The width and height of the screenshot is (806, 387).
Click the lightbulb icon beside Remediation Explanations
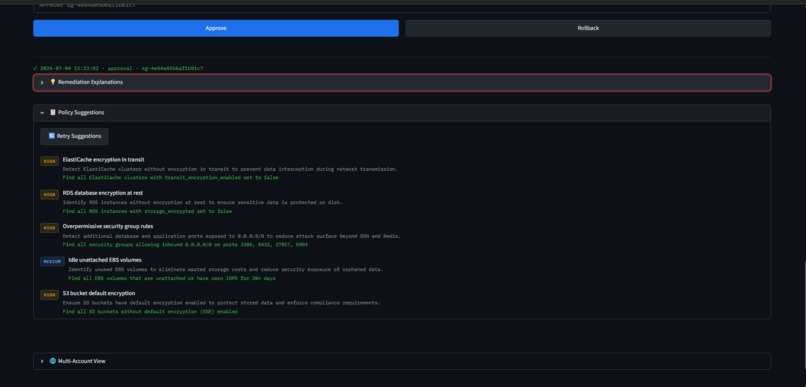(x=52, y=82)
